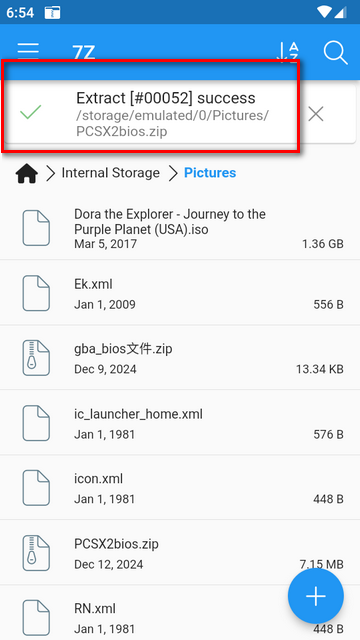This screenshot has height=640, width=360.
Task: Tap the Ek.xml document icon
Action: point(36,293)
